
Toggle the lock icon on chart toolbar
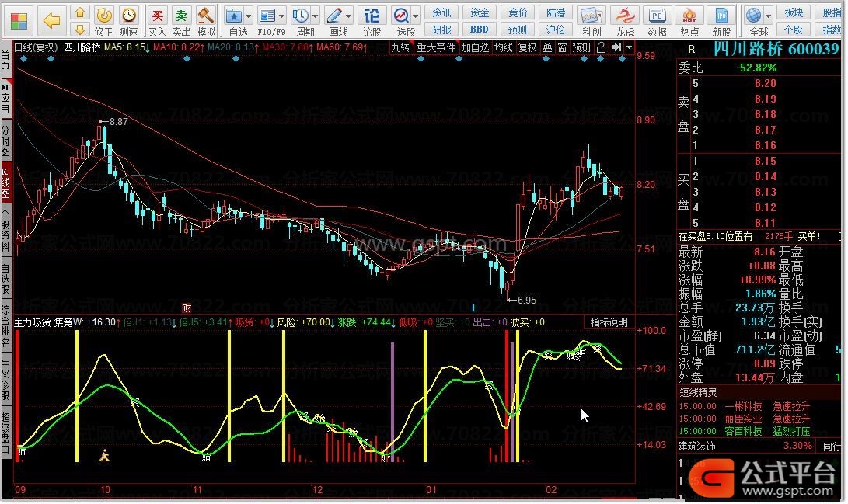(x=601, y=48)
